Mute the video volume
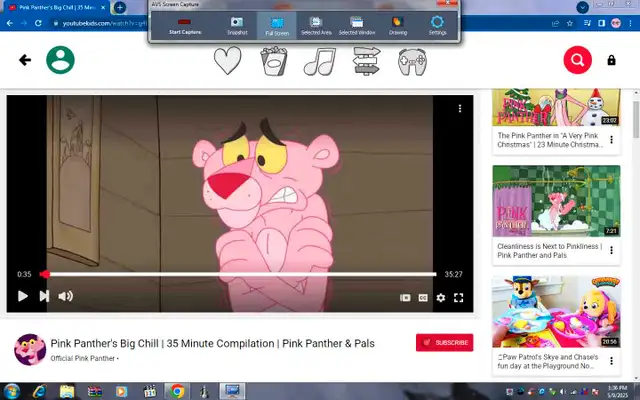Viewport: 640px width, 400px height. point(66,296)
